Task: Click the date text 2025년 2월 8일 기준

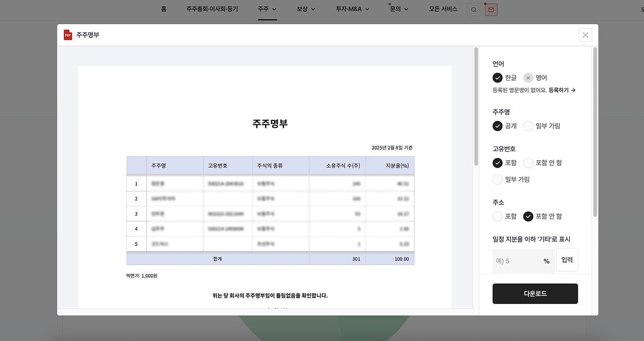Action: (392, 147)
